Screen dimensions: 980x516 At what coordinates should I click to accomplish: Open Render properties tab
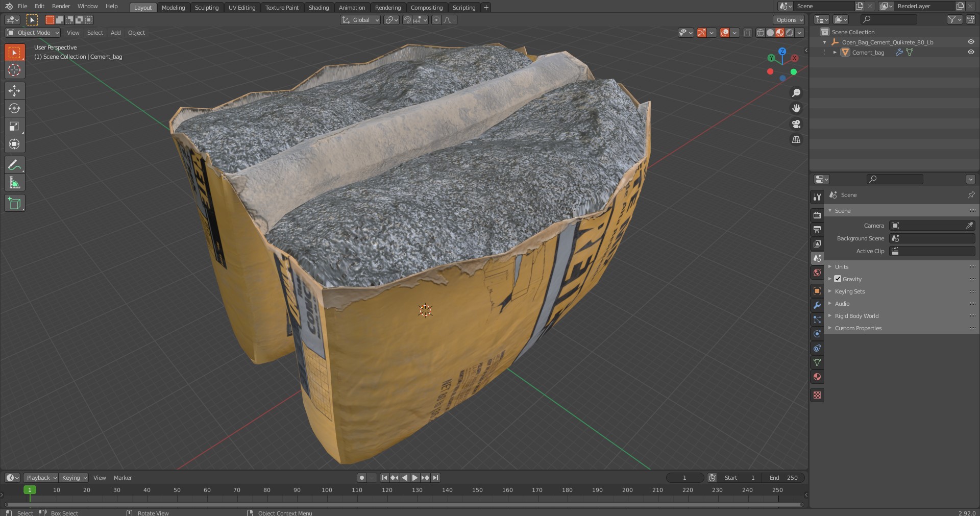click(x=817, y=215)
